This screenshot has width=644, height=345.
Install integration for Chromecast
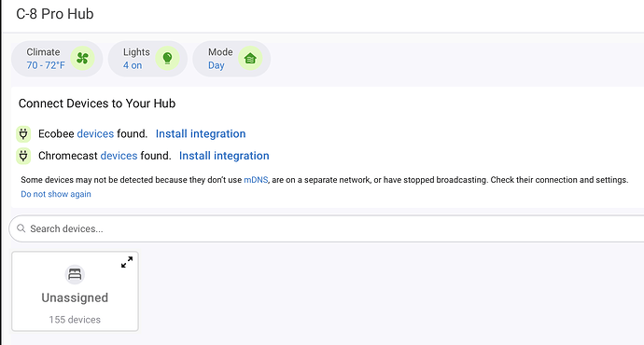pyautogui.click(x=224, y=156)
